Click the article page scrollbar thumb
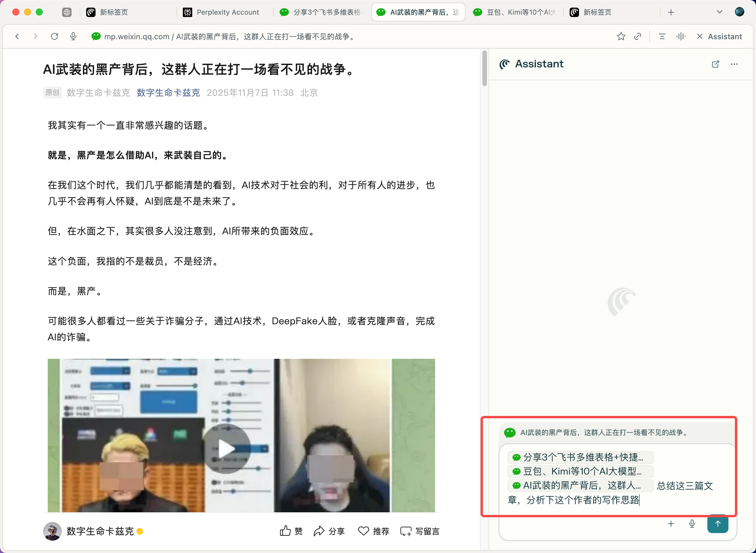The height and width of the screenshot is (553, 756). coord(484,68)
